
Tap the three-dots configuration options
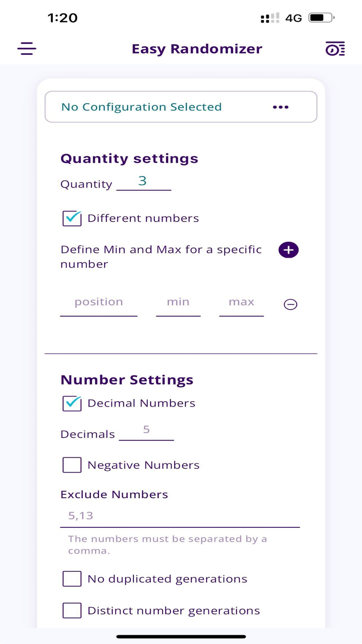point(281,107)
